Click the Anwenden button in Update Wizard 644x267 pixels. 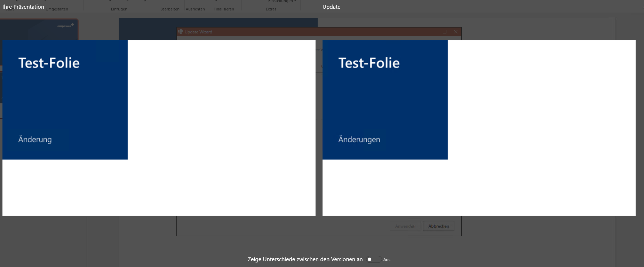click(x=405, y=226)
